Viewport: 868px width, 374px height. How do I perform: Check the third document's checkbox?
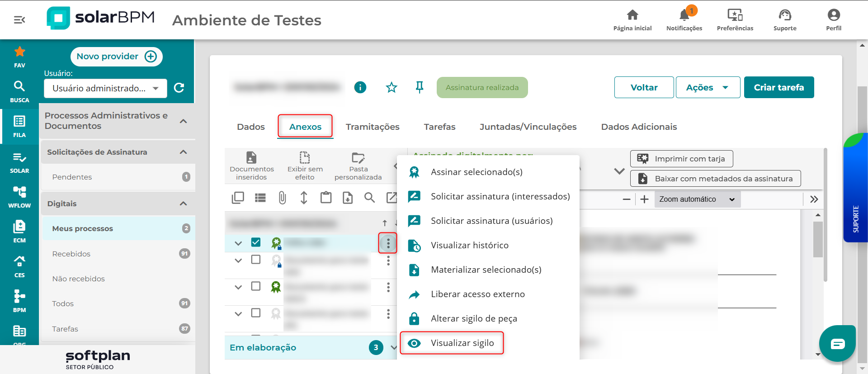[x=256, y=286]
